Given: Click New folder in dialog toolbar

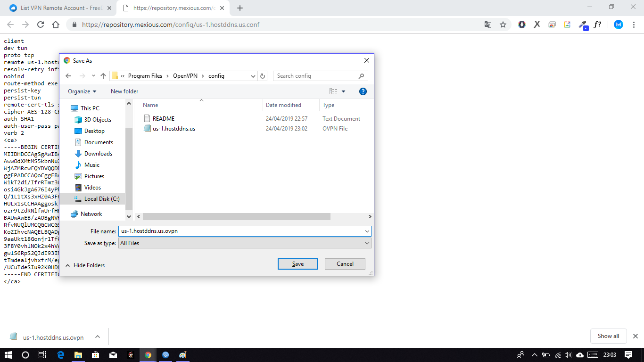Looking at the screenshot, I should pyautogui.click(x=124, y=91).
